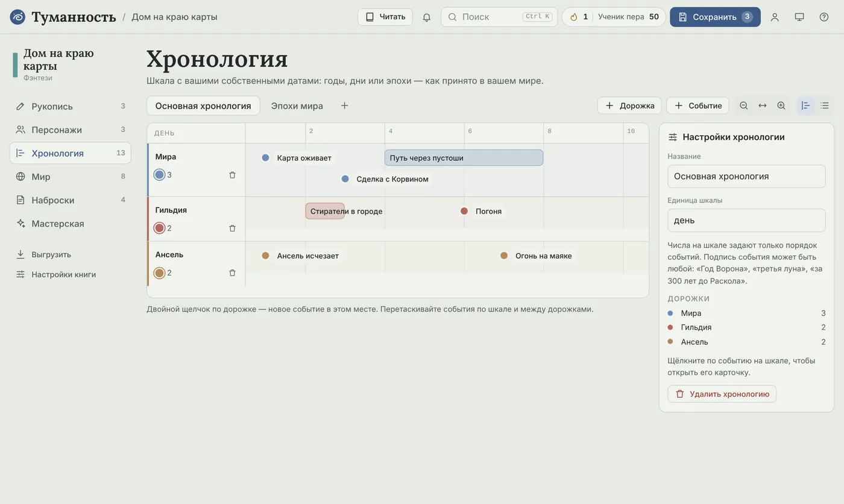Image resolution: width=844 pixels, height=504 pixels.
Task: Add a track with Дорожка button
Action: [x=629, y=106]
